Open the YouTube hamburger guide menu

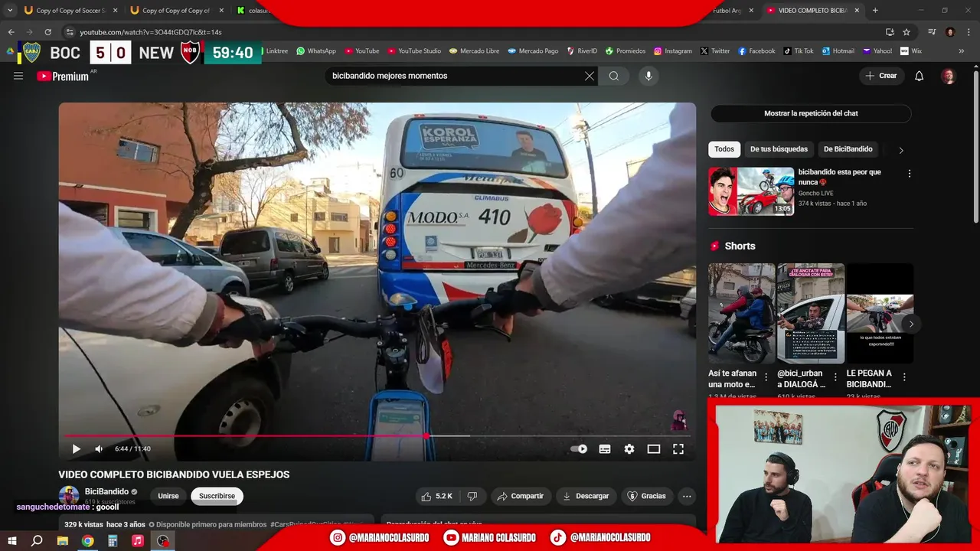[18, 76]
